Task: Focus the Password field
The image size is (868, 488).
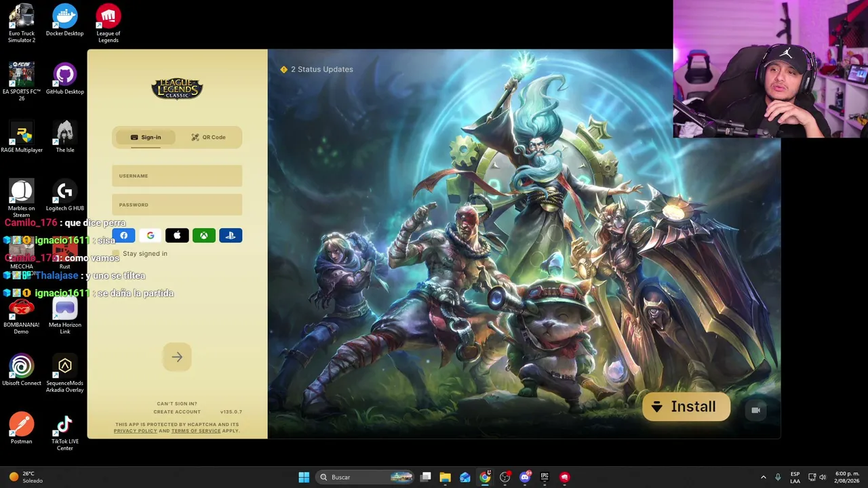Action: (177, 205)
